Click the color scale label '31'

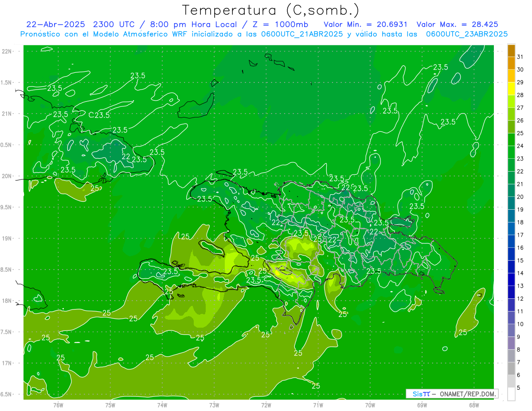pyautogui.click(x=520, y=57)
